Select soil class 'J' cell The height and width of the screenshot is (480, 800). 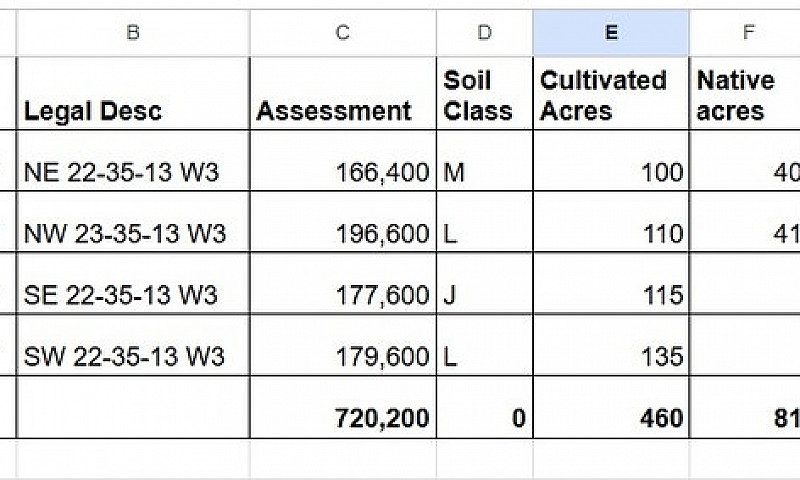point(485,283)
